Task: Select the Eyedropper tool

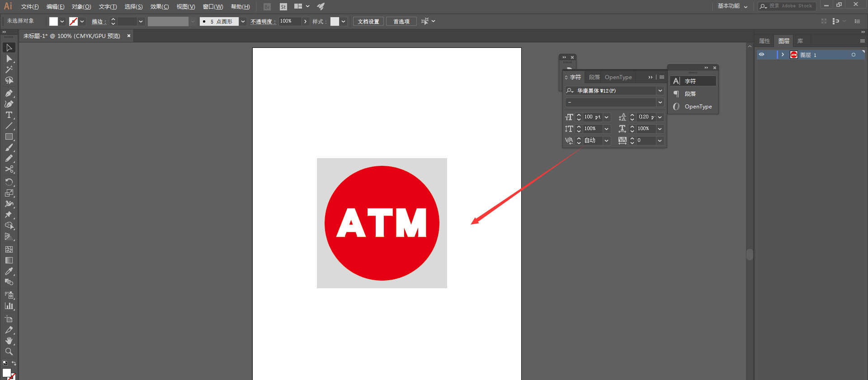Action: (9, 271)
